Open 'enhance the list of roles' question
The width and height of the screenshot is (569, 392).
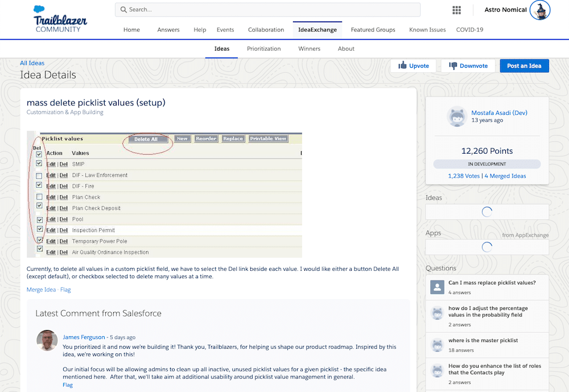494,369
